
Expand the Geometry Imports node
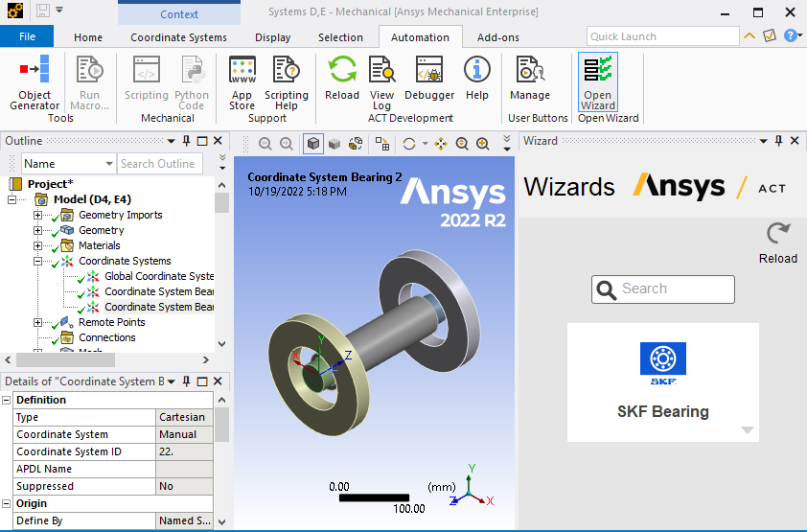click(x=37, y=215)
